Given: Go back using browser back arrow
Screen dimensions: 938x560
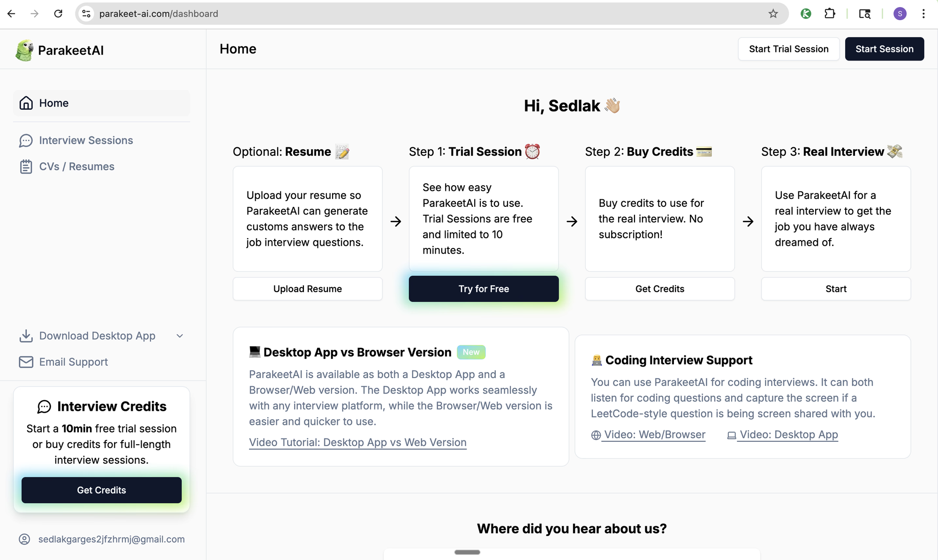Looking at the screenshot, I should pyautogui.click(x=11, y=14).
